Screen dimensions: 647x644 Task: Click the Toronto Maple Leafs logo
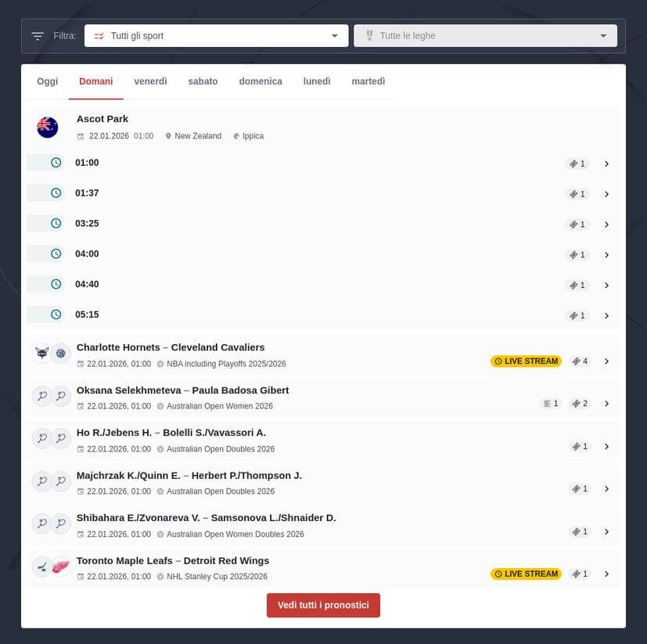tap(41, 567)
